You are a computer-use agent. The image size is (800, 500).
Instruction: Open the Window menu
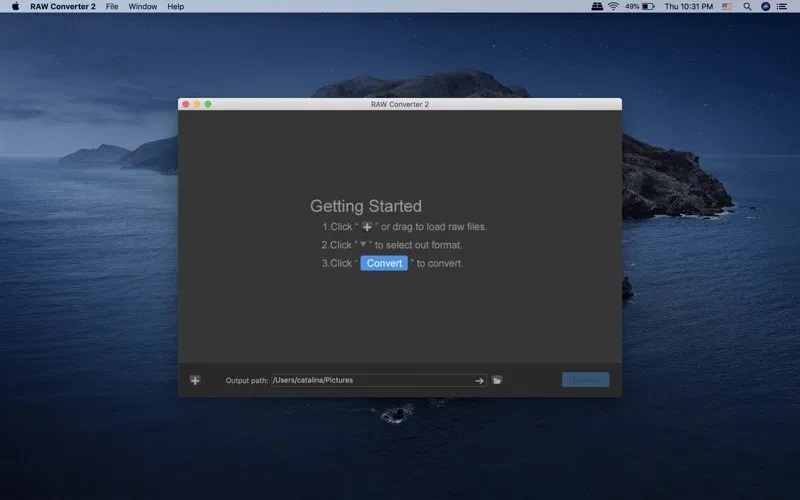coord(142,6)
